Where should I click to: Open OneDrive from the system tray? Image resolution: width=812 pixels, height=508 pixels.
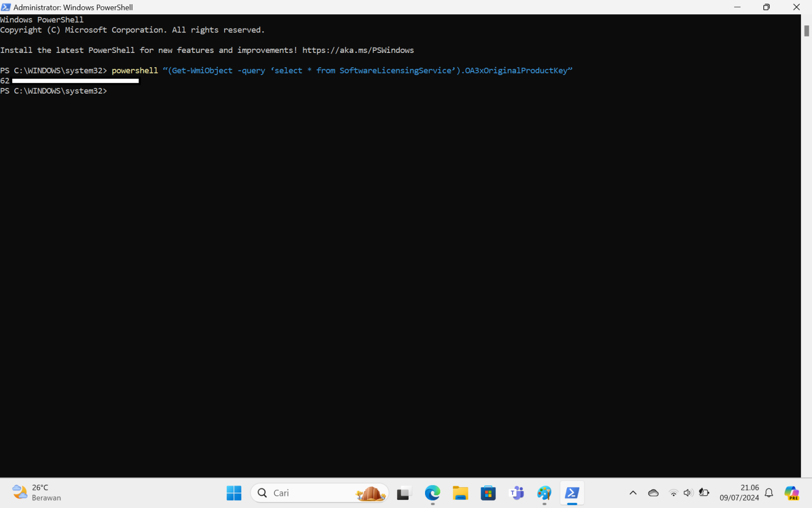click(653, 493)
